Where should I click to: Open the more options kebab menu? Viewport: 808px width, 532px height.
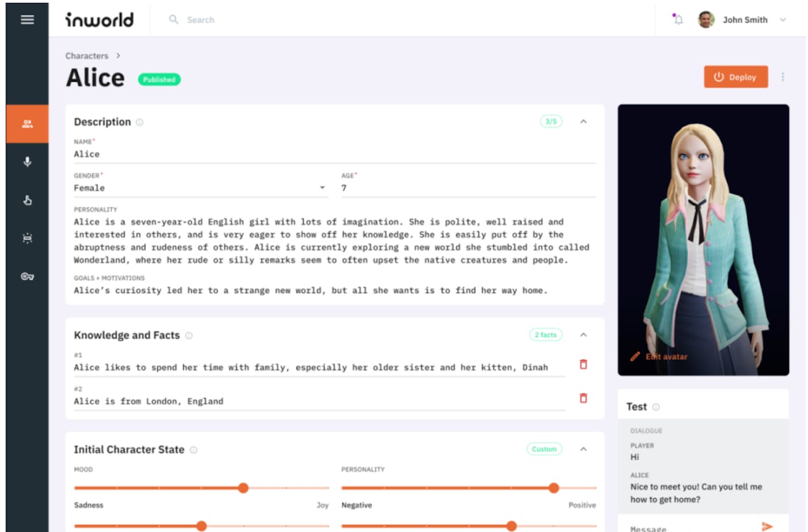point(783,77)
